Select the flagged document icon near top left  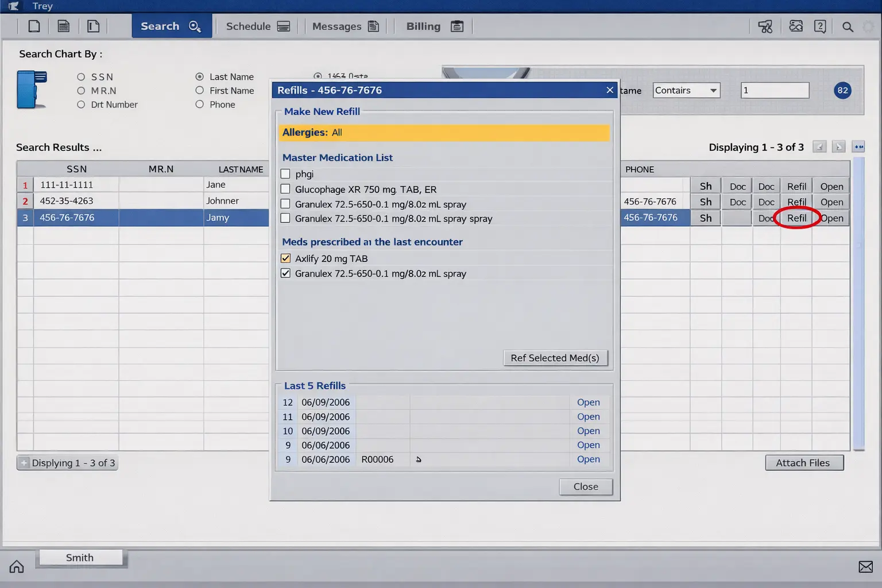click(93, 26)
